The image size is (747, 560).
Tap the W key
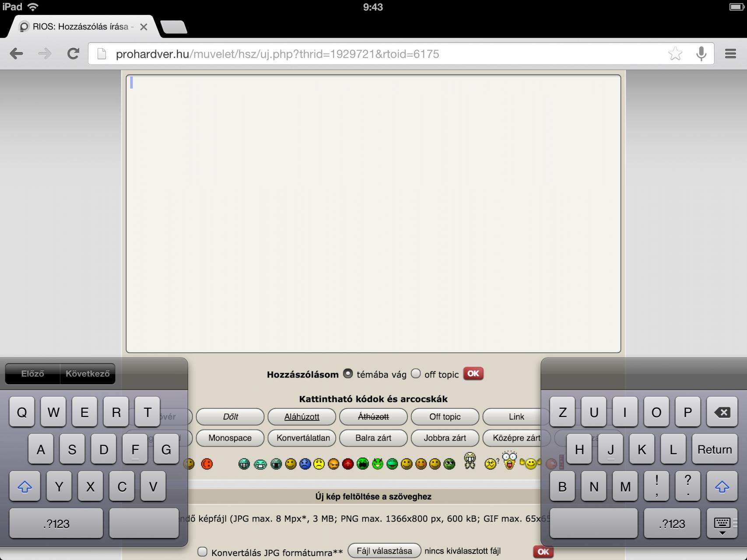coord(53,412)
